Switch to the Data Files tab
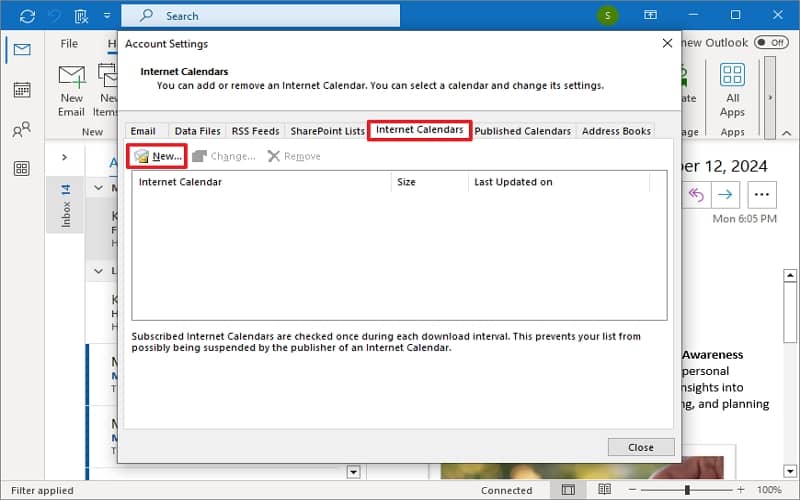 (197, 131)
